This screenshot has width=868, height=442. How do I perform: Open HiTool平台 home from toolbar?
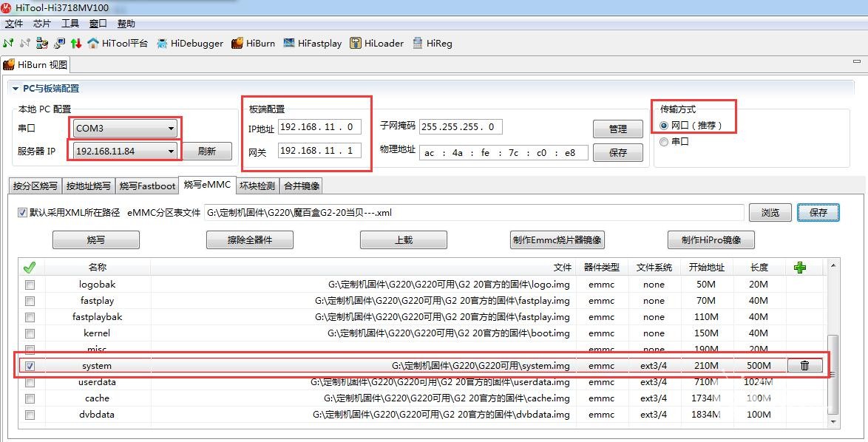click(118, 43)
